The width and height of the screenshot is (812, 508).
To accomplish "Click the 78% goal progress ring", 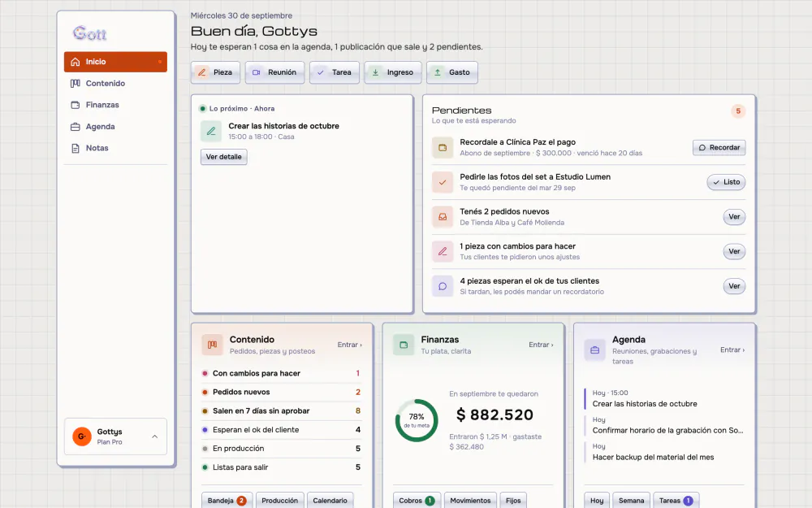I will 417,420.
